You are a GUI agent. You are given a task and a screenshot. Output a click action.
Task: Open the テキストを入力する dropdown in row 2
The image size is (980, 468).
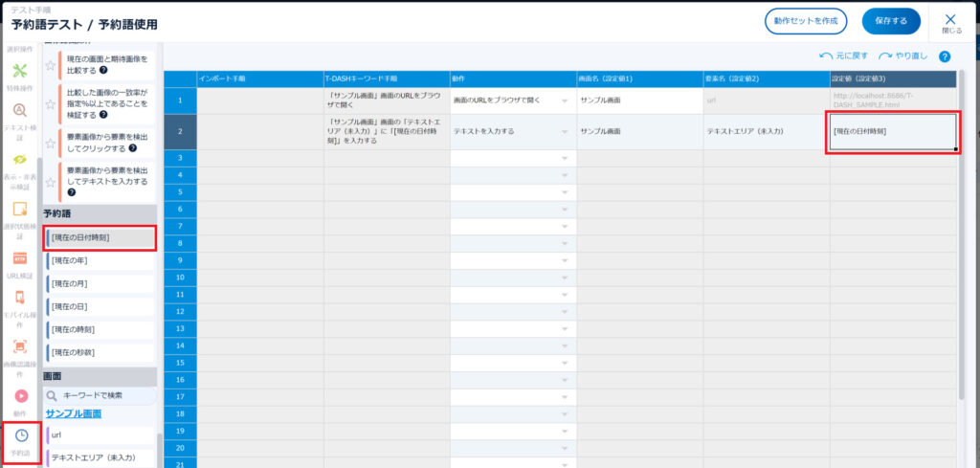coord(565,131)
